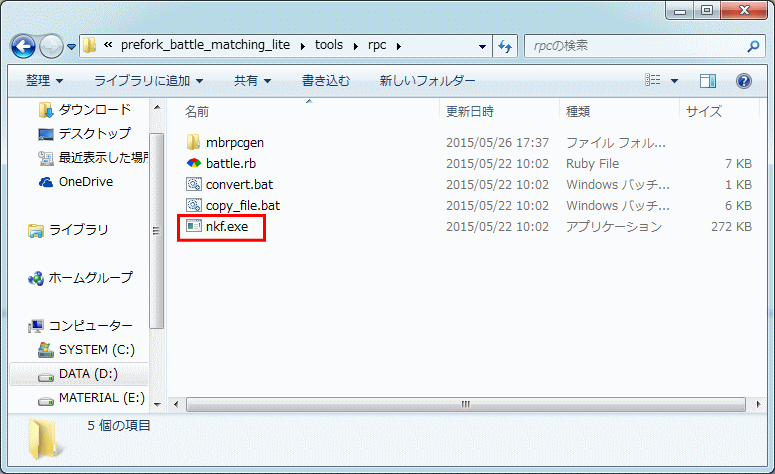Open OneDrive in navigation pane

(x=86, y=181)
